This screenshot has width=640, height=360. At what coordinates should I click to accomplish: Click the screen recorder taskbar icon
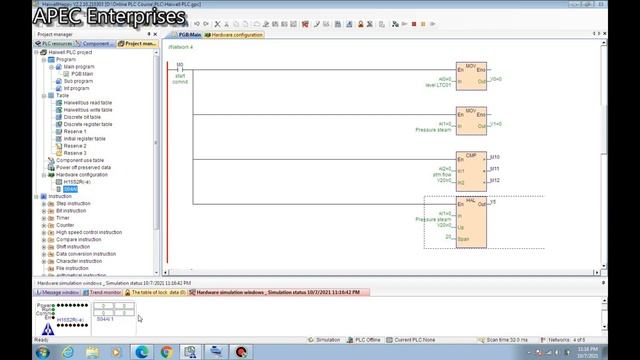(x=241, y=352)
